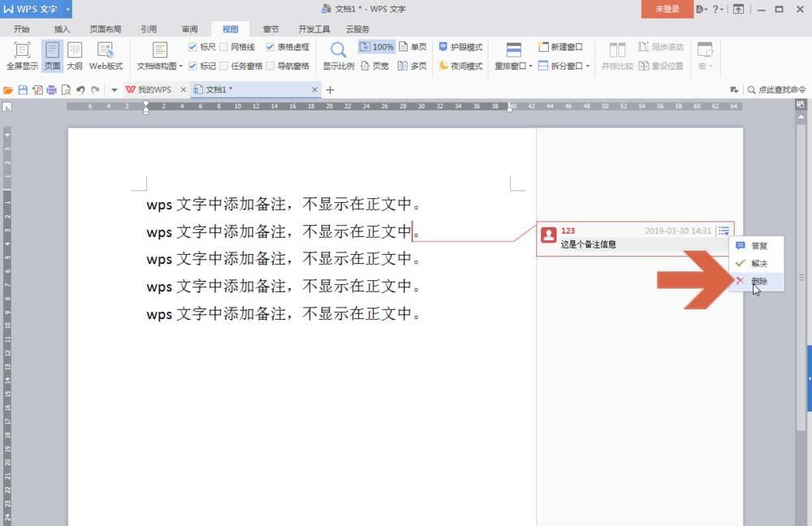812x526 pixels.
Task: Enable the gridlines (网格线) checkbox
Action: [224, 47]
